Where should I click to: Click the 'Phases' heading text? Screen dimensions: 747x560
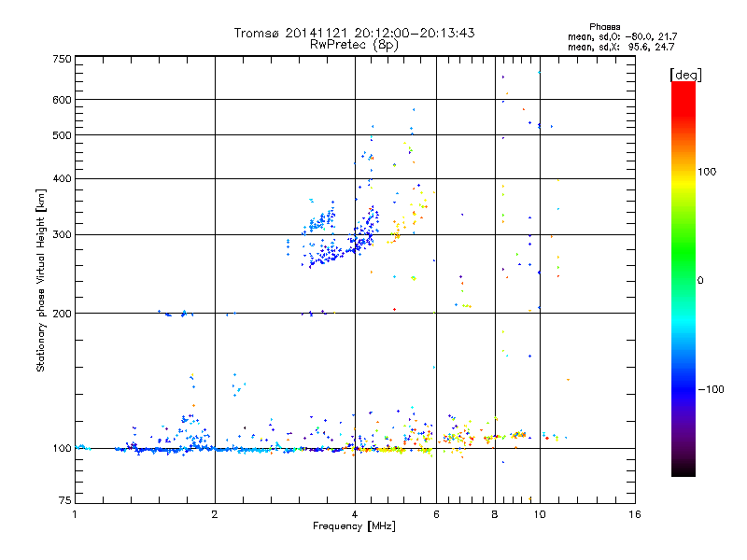[604, 27]
